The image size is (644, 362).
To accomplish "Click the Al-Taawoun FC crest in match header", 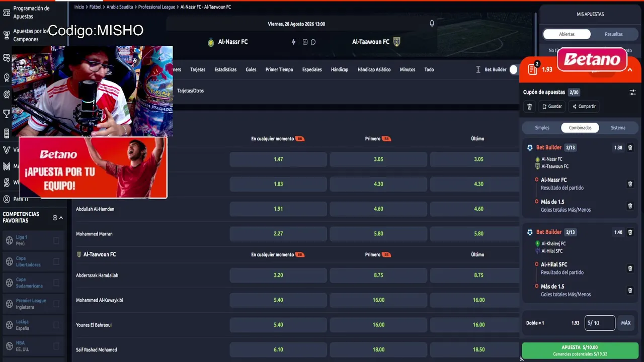I will [396, 42].
